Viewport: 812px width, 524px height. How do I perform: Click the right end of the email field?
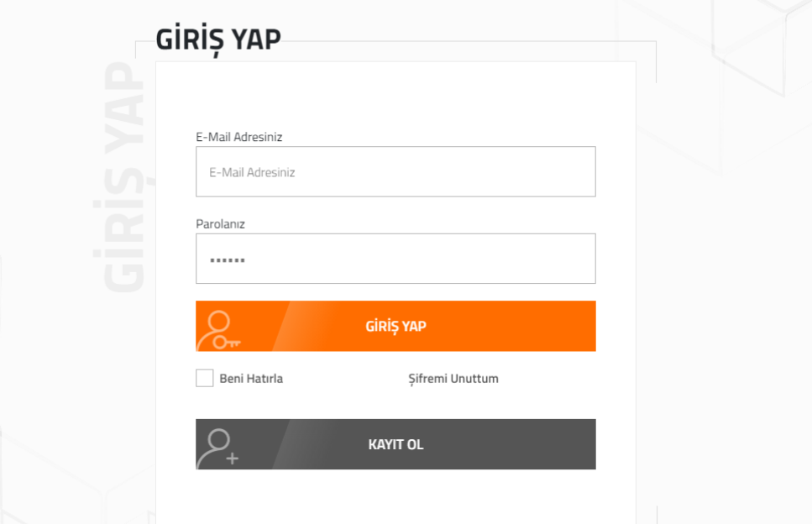click(x=579, y=172)
